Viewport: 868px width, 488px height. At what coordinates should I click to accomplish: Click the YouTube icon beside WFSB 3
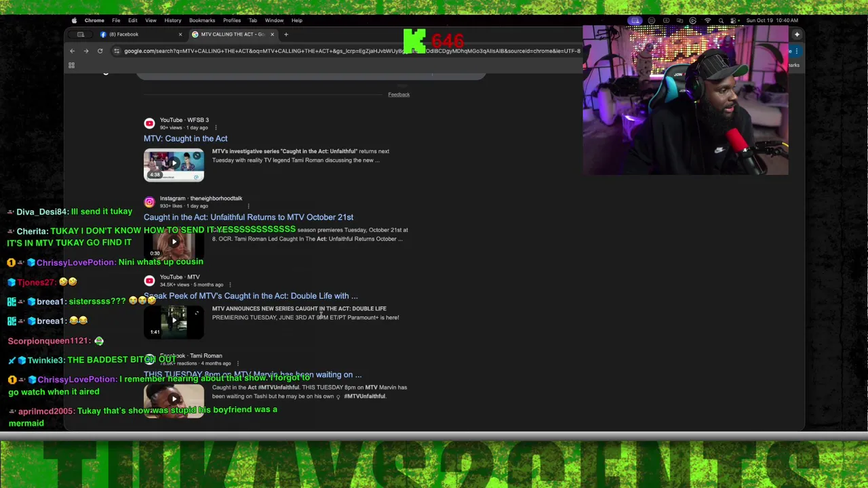tap(149, 123)
